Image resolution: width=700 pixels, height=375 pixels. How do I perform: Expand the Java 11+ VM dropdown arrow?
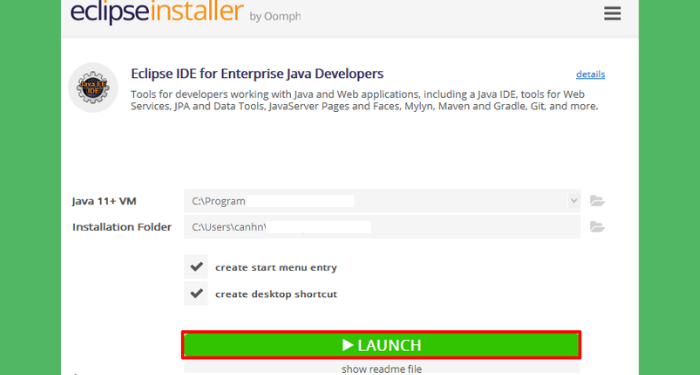pyautogui.click(x=574, y=201)
